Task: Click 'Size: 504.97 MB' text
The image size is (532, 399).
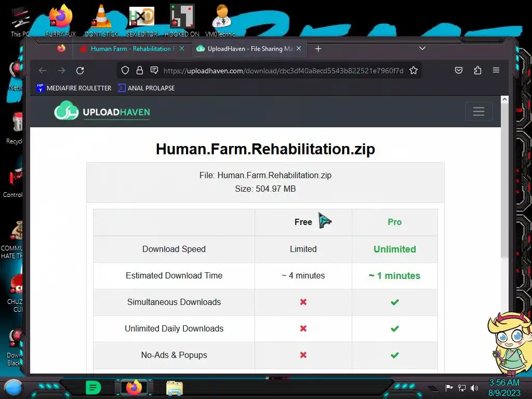Action: [x=265, y=189]
